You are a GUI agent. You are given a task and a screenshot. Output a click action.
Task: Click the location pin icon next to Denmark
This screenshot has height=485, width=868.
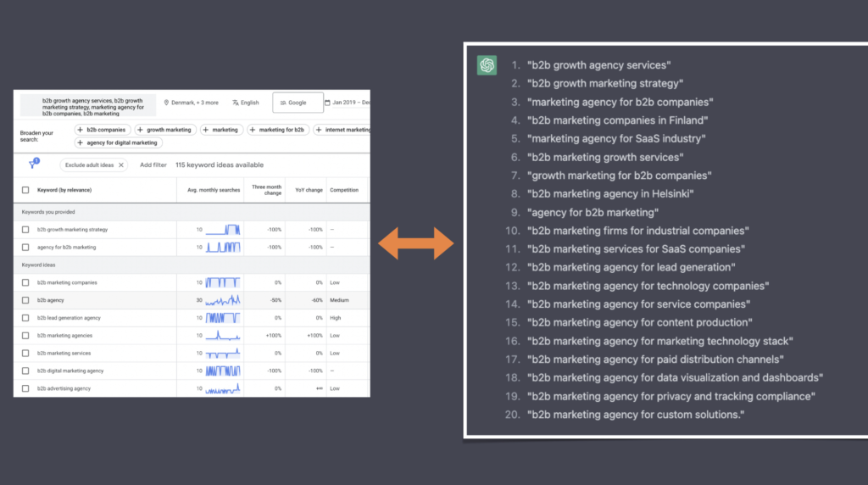(166, 103)
